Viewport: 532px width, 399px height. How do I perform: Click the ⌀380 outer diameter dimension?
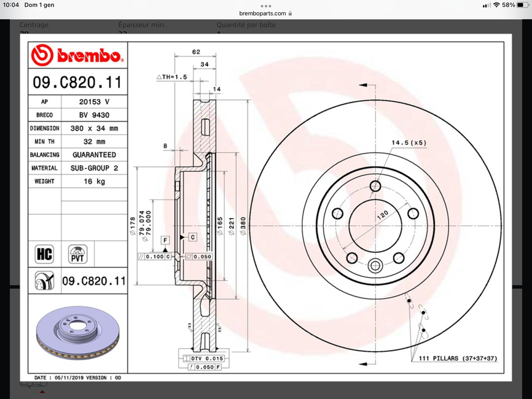pos(243,226)
